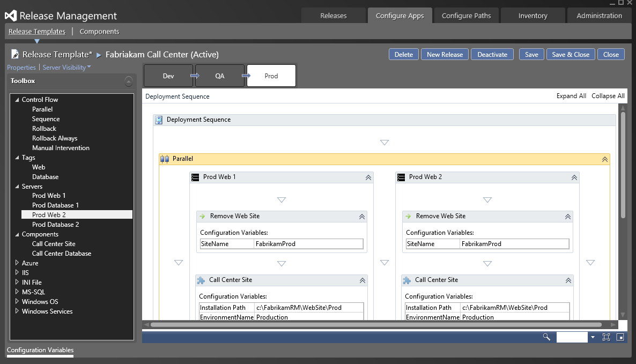Viewport: 636px width, 364px height.
Task: Click the puzzle icon on the left Call Center Site
Action: [201, 280]
